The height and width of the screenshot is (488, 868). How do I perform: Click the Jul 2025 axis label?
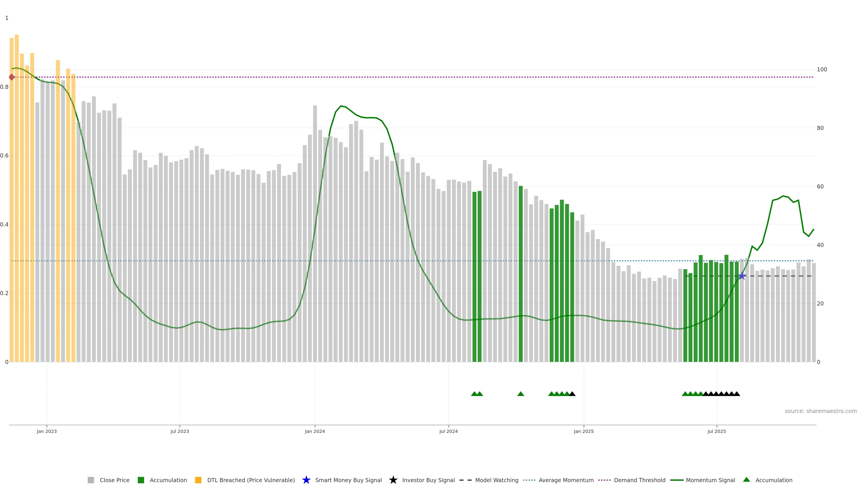[717, 431]
